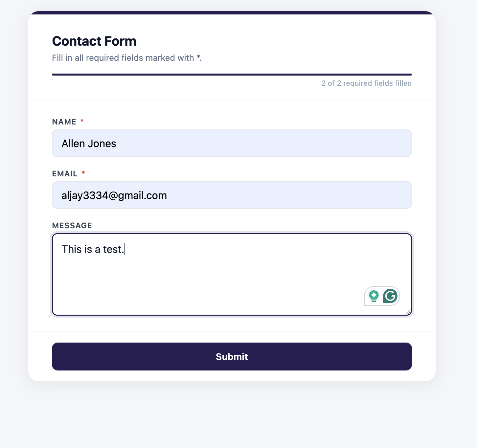The width and height of the screenshot is (477, 448).
Task: Submit the contact form
Action: point(232,356)
